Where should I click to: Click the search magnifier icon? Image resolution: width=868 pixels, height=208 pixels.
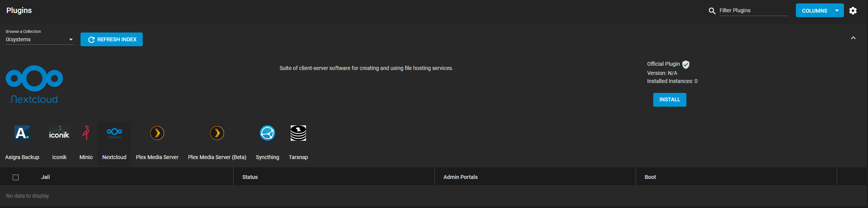point(712,11)
